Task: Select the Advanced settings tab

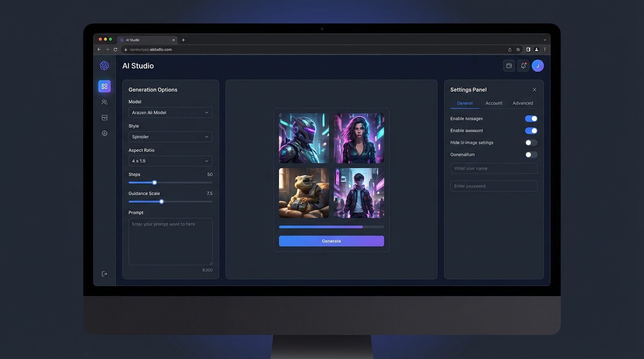Action: (x=523, y=103)
